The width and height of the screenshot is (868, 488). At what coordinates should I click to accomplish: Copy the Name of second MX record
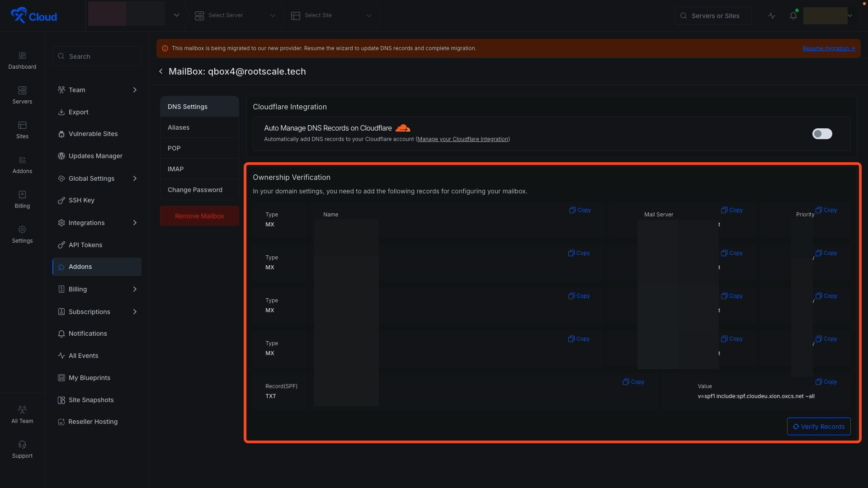click(x=579, y=253)
